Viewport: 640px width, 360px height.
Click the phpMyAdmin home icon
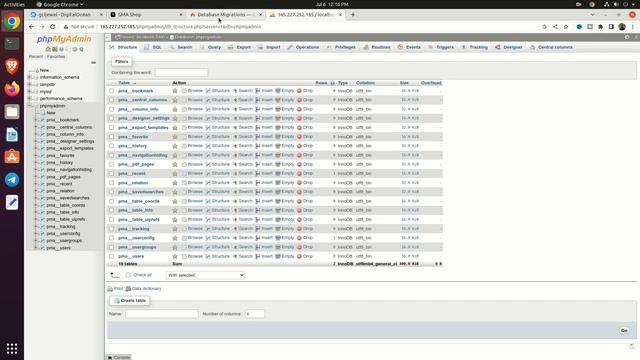point(48,49)
